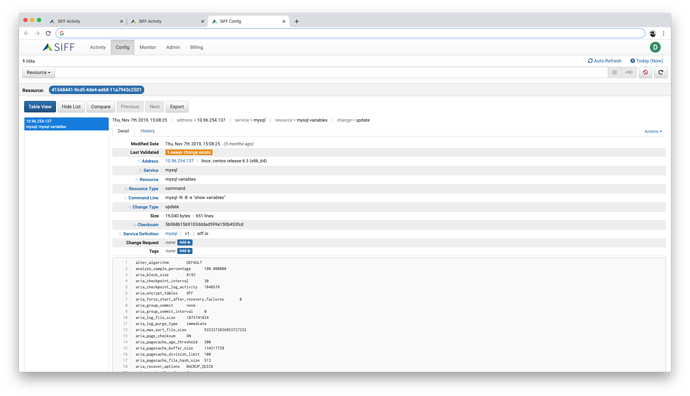Click the checksum value starting 5b068b
690x396 pixels.
click(x=204, y=224)
